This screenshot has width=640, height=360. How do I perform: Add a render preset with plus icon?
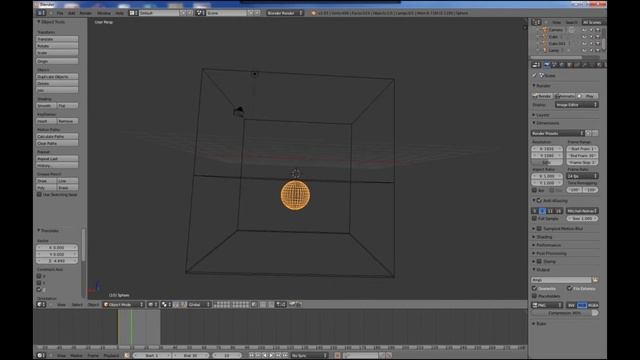pyautogui.click(x=588, y=133)
